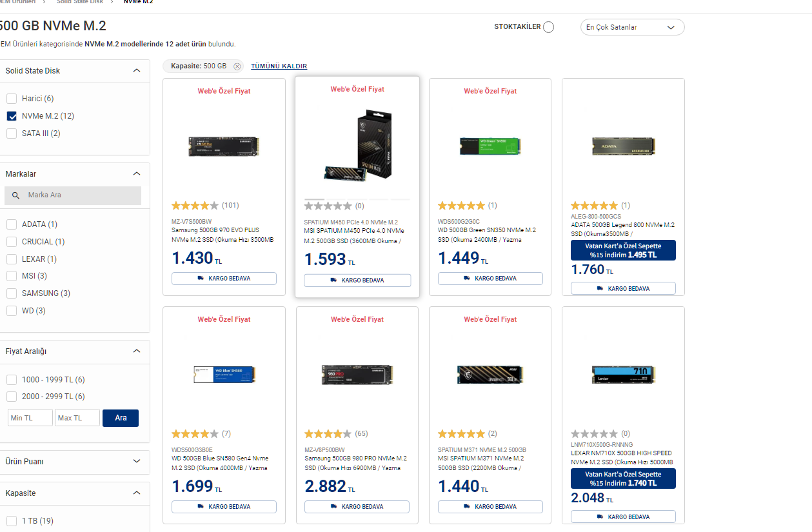Click truck icon on WD Green SN350 card
The height and width of the screenshot is (532, 812).
467,279
